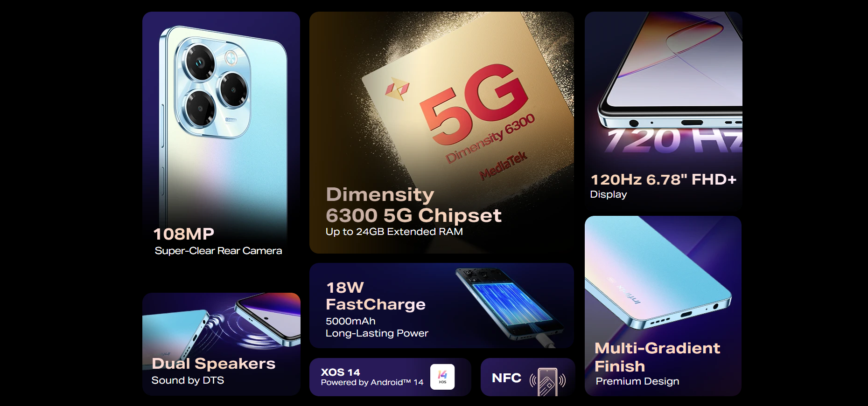Open the 18W FastCharge feature card

(x=441, y=305)
